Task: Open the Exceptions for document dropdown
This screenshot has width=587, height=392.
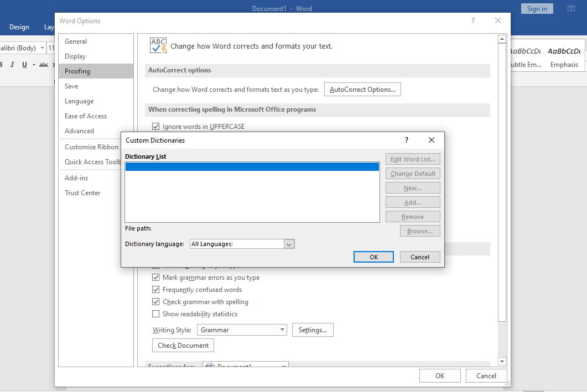Action: point(246,365)
